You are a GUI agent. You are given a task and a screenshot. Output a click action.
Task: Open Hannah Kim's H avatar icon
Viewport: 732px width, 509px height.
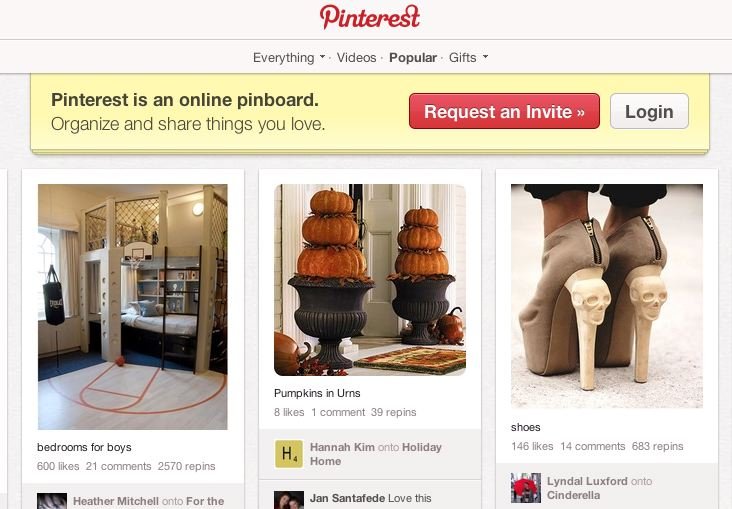click(289, 453)
